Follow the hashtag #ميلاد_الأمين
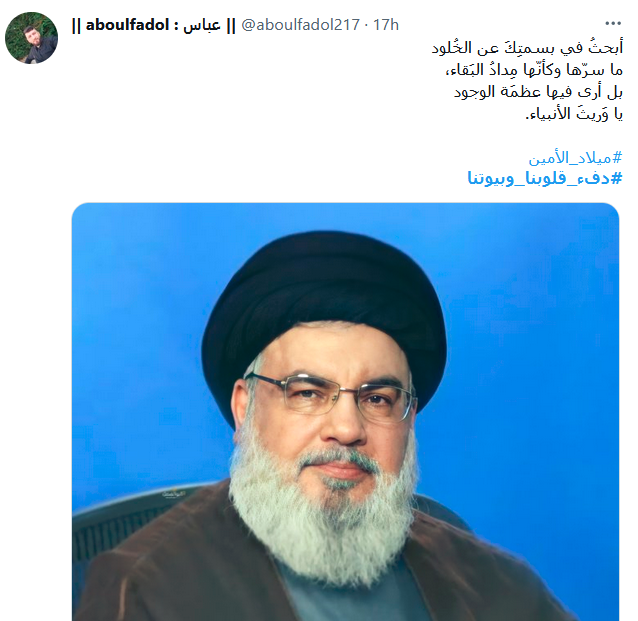This screenshot has width=638, height=621. (x=575, y=158)
